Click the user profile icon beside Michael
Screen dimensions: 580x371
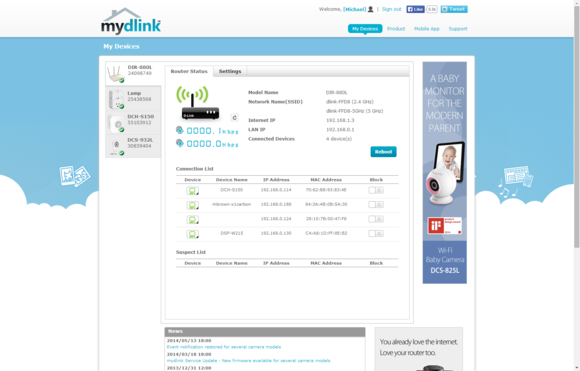click(x=371, y=9)
